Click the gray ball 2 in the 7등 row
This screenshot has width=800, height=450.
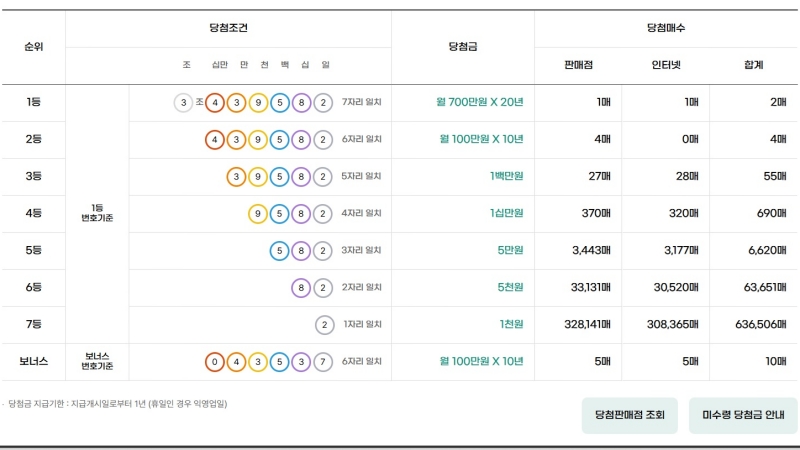click(324, 325)
